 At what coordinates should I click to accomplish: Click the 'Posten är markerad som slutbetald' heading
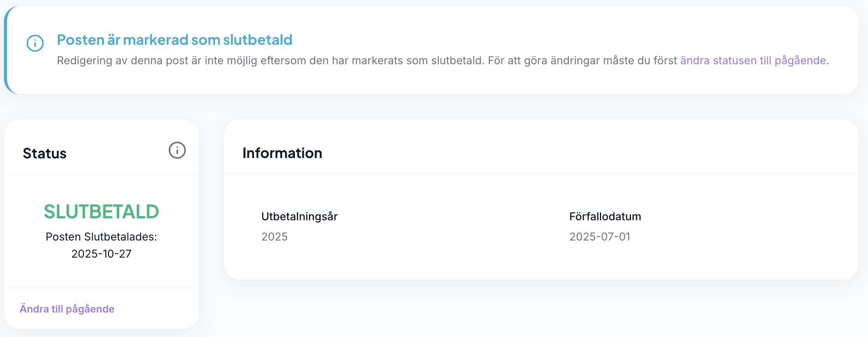(x=175, y=40)
